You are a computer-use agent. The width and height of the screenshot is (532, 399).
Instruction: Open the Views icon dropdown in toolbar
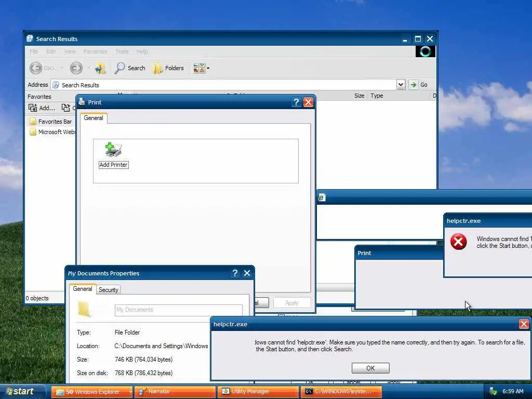(x=201, y=68)
